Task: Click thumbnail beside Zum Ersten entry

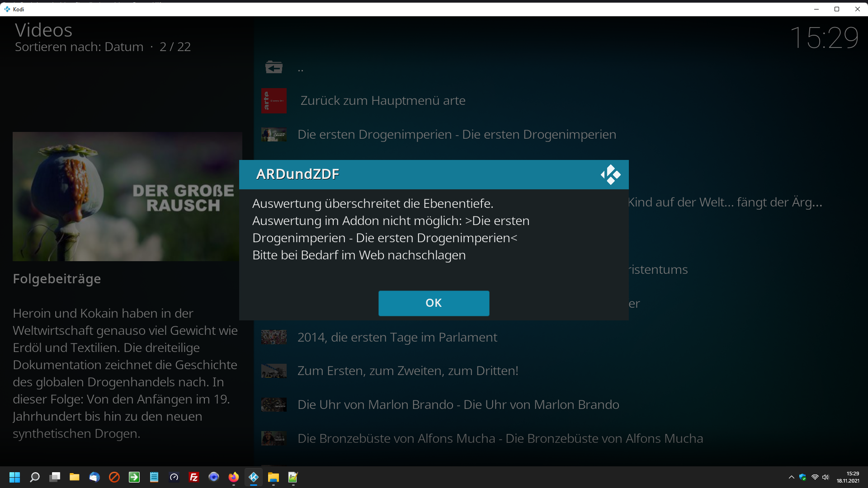Action: point(274,371)
